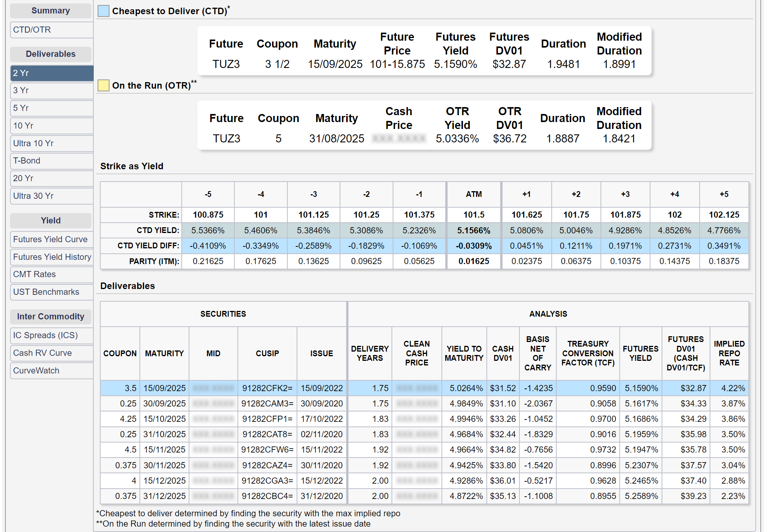Open the 5 Yr deliverables view
Image resolution: width=773 pixels, height=532 pixels.
pos(51,108)
